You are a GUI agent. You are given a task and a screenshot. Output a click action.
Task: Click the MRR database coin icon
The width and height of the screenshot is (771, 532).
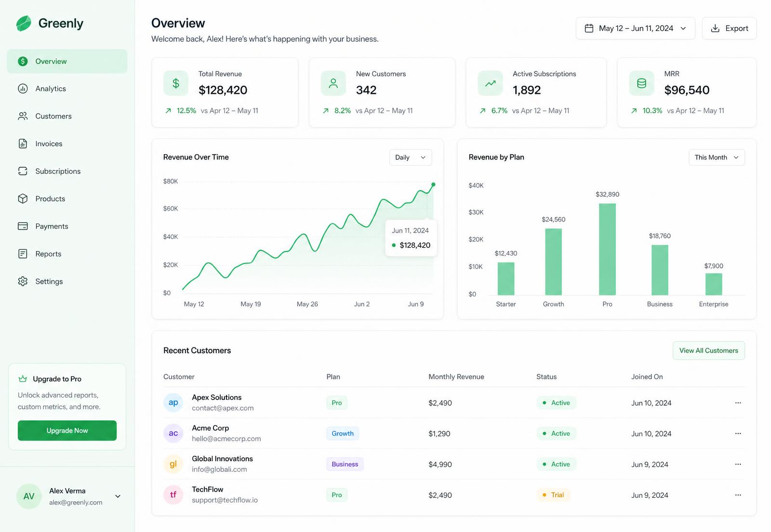tap(641, 83)
